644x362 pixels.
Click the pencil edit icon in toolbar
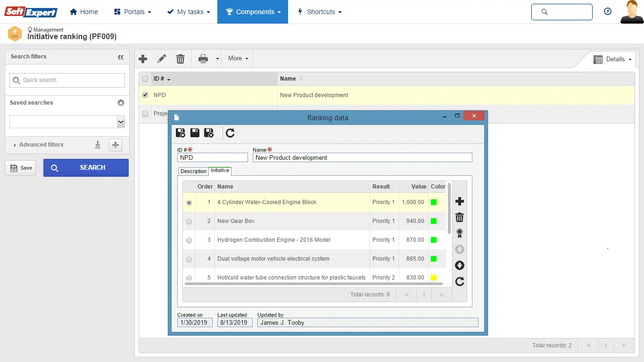pos(162,59)
